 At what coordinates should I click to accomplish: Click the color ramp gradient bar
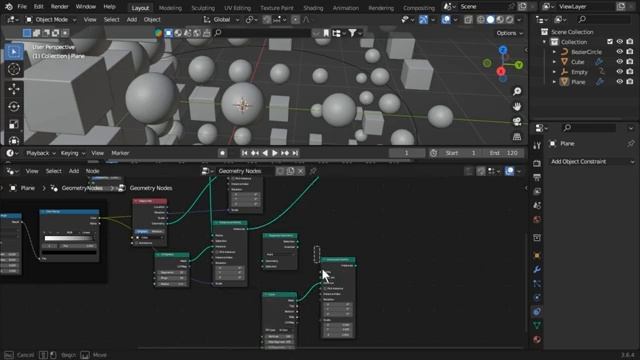(x=69, y=238)
